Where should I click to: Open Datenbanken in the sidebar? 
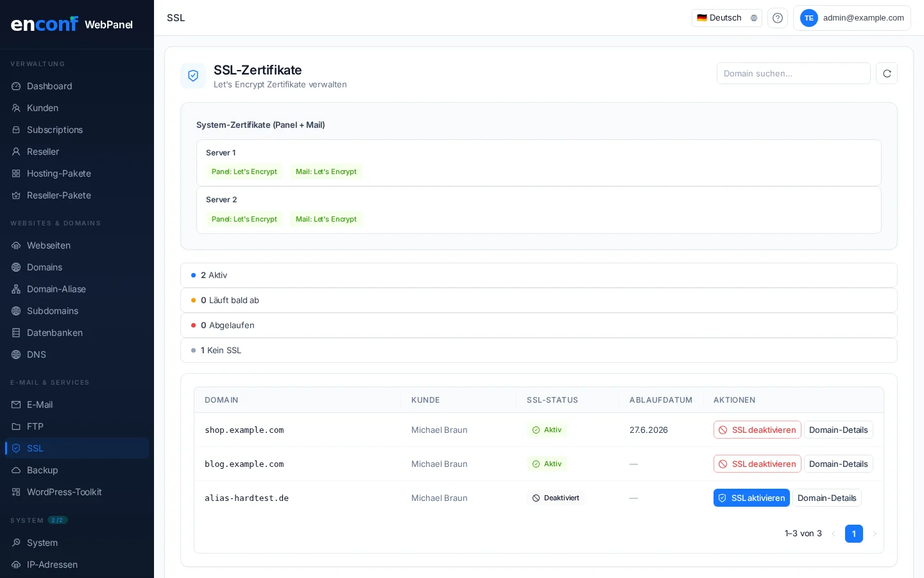coord(55,333)
